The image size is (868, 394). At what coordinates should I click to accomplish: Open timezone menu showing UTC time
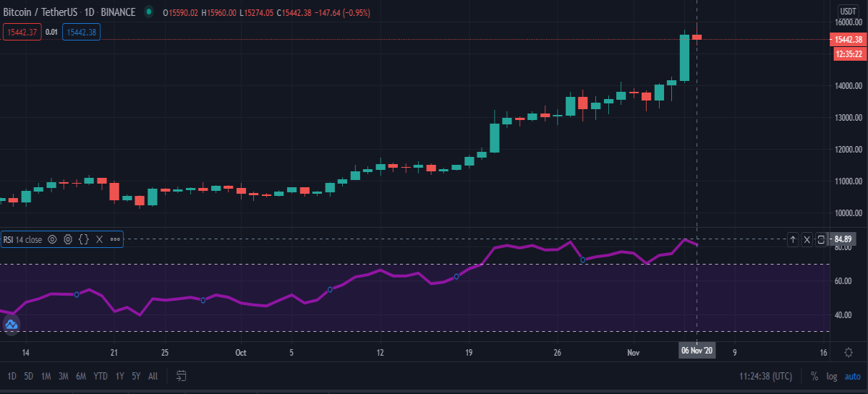click(766, 377)
